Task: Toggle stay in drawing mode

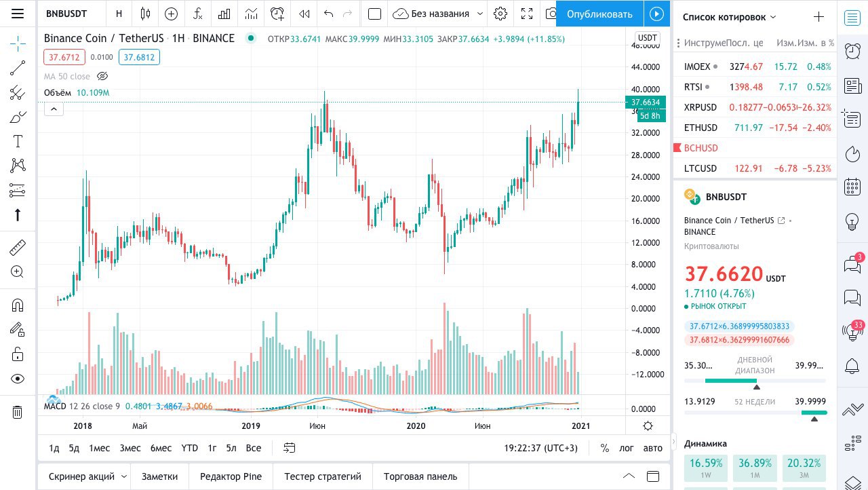Action: (18, 329)
